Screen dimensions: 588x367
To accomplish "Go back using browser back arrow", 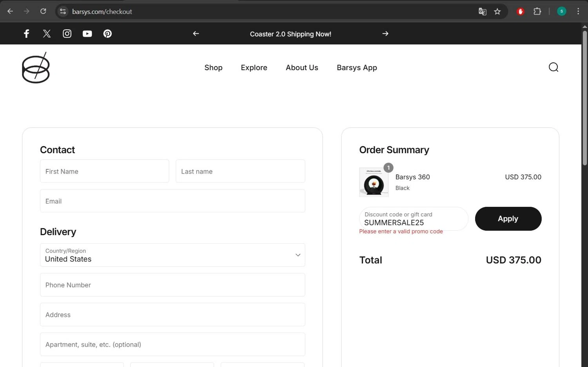I will 10,11.
